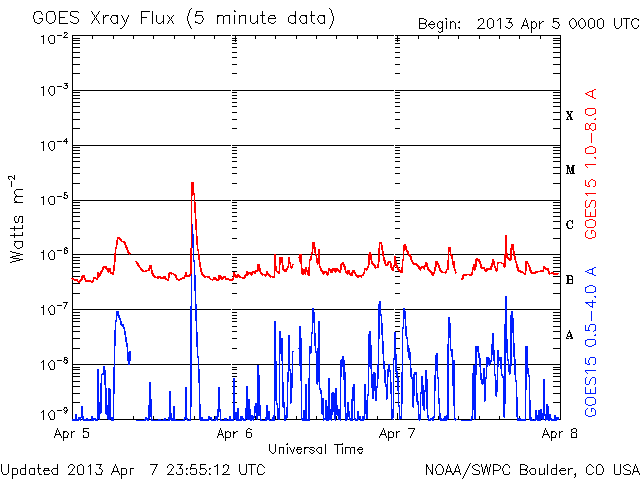The height and width of the screenshot is (480, 640).
Task: Select the blue GOES15 0.5-4.0 A legend label
Action: click(591, 342)
